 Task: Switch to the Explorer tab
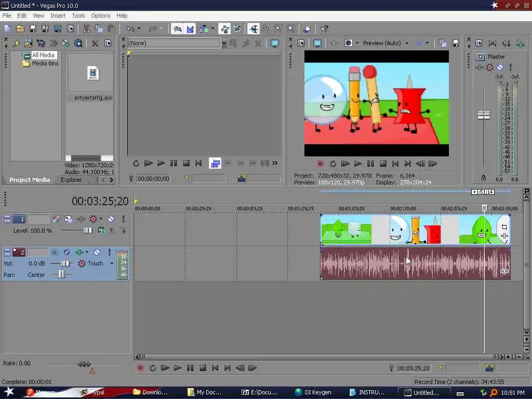(71, 180)
